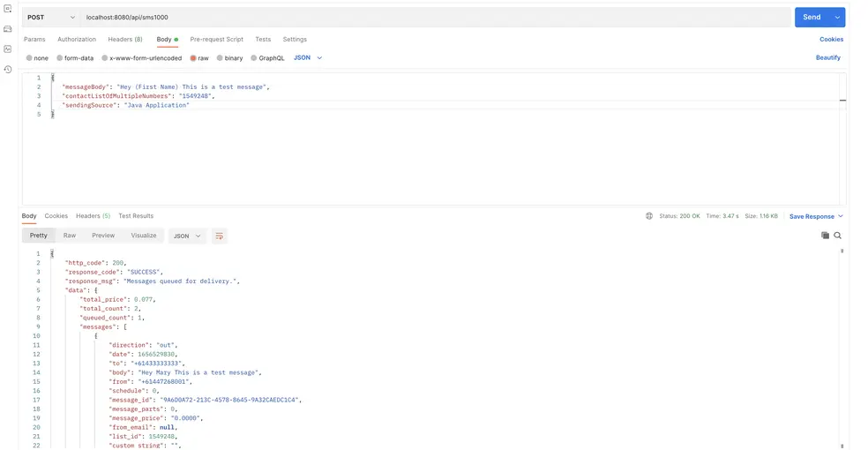Open the history clock icon in sidebar

click(8, 69)
